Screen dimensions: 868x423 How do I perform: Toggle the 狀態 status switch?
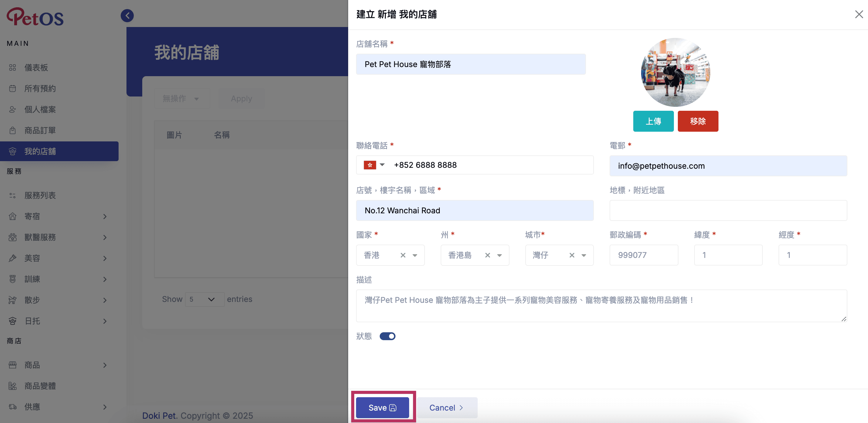(388, 337)
